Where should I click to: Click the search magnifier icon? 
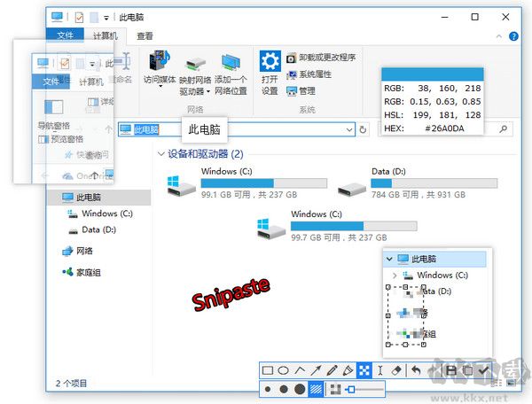point(504,129)
